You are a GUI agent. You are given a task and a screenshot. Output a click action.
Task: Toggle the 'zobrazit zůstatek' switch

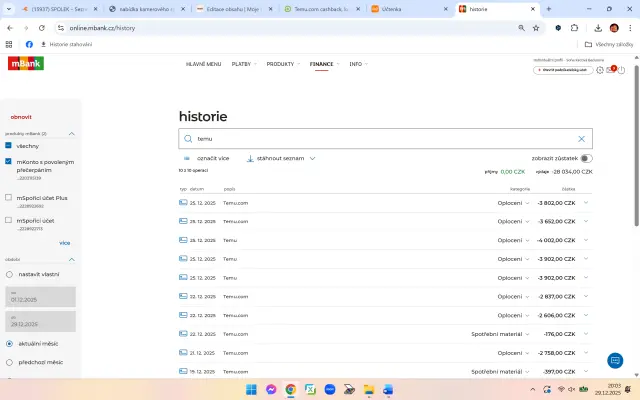click(586, 158)
